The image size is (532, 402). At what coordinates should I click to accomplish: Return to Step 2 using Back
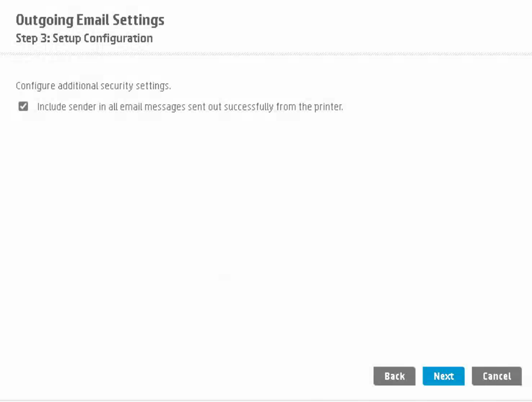coord(394,376)
